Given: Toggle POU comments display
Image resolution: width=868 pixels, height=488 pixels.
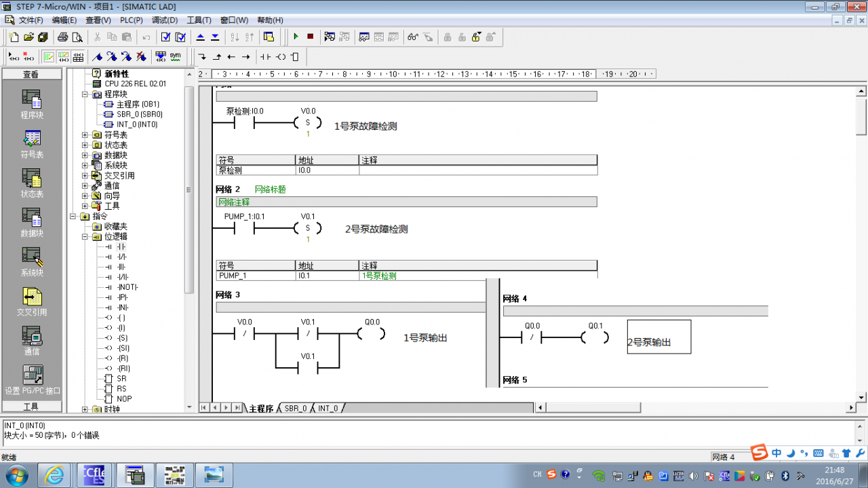Looking at the screenshot, I should (x=49, y=56).
